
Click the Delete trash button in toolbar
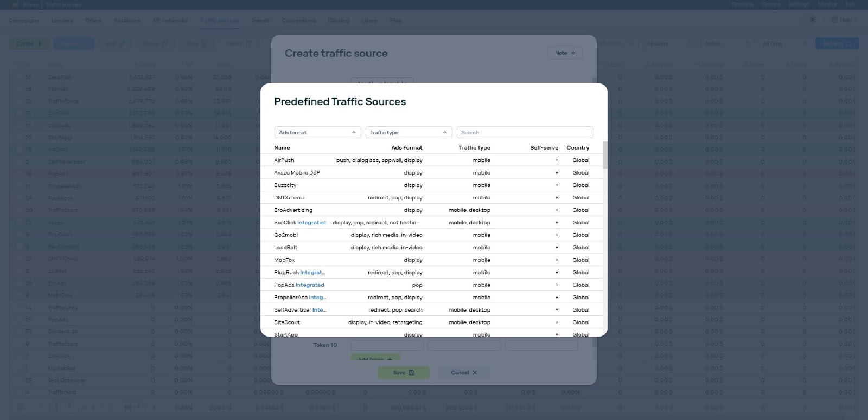click(239, 44)
